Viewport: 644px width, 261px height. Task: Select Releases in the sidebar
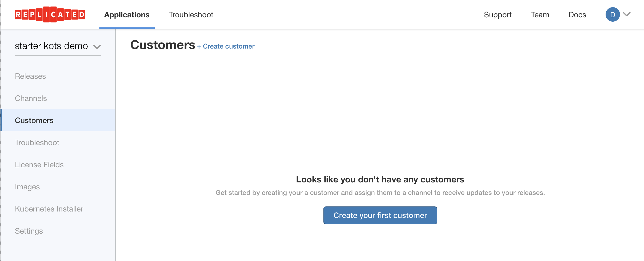pos(30,76)
